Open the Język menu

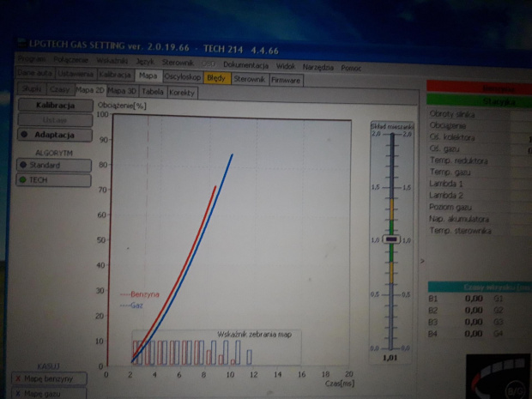point(145,62)
